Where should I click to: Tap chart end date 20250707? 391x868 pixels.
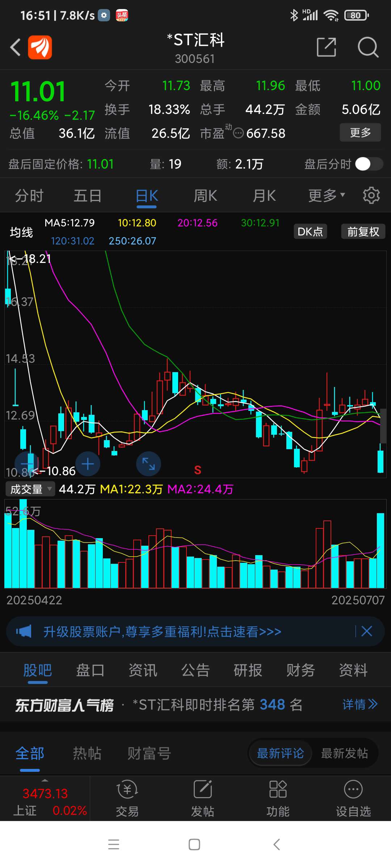click(358, 600)
